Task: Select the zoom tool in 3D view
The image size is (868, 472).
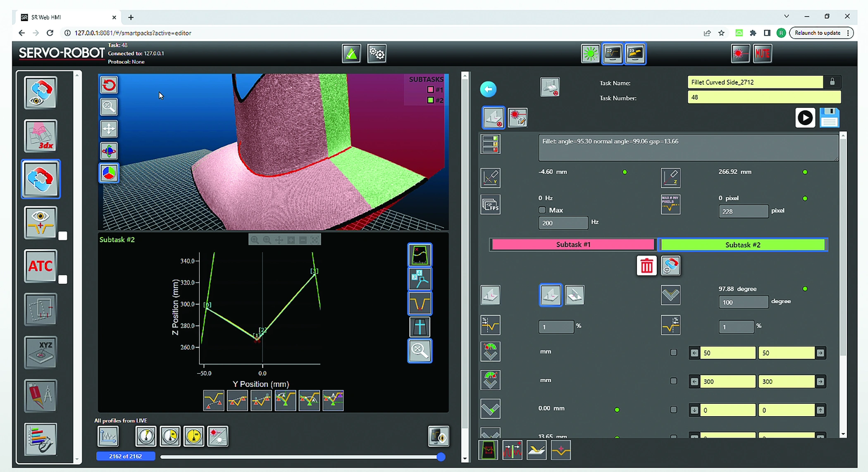Action: point(109,107)
